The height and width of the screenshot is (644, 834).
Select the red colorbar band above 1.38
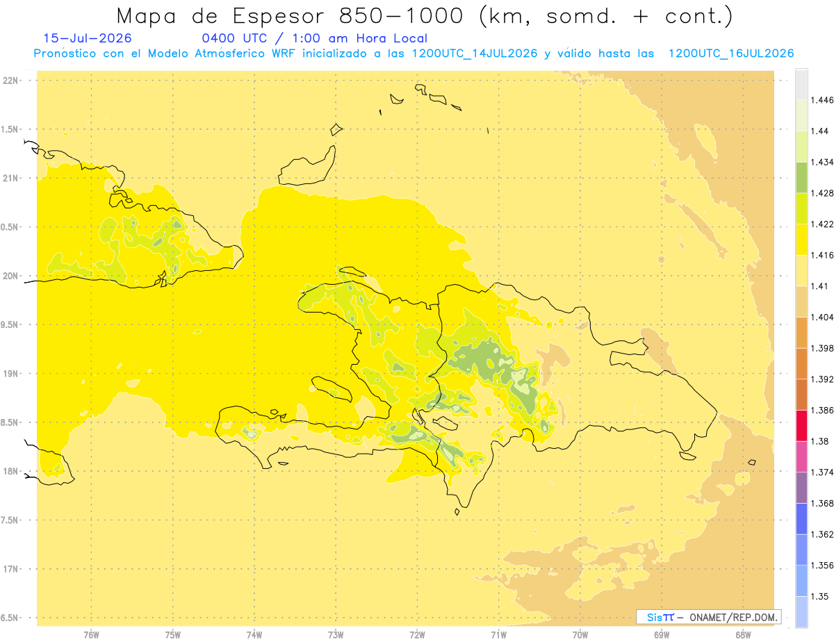click(x=801, y=426)
